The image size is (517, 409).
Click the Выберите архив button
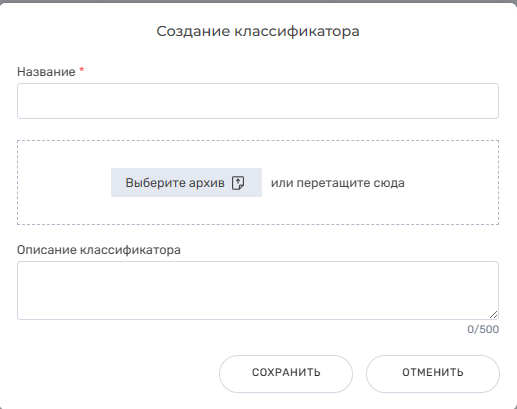tap(186, 183)
